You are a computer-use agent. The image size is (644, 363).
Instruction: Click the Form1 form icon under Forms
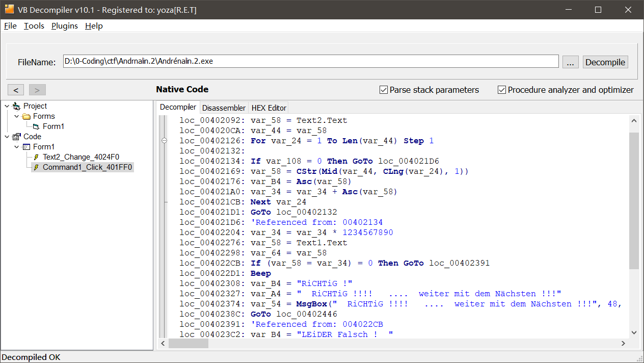click(36, 126)
